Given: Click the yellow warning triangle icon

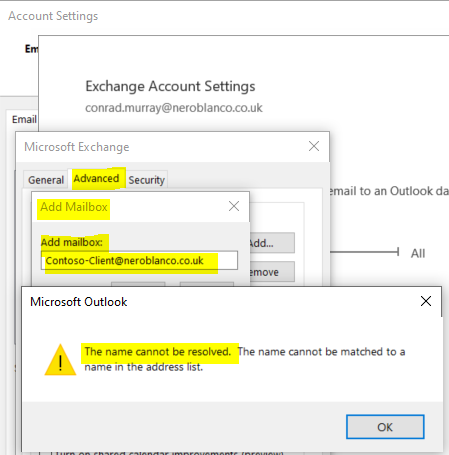Looking at the screenshot, I should click(60, 360).
